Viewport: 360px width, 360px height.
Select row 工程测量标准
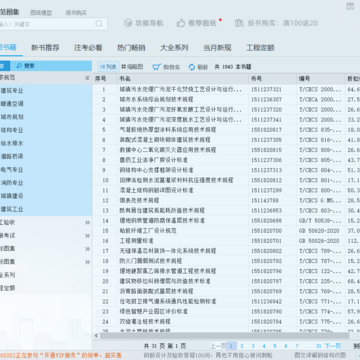[226, 241]
